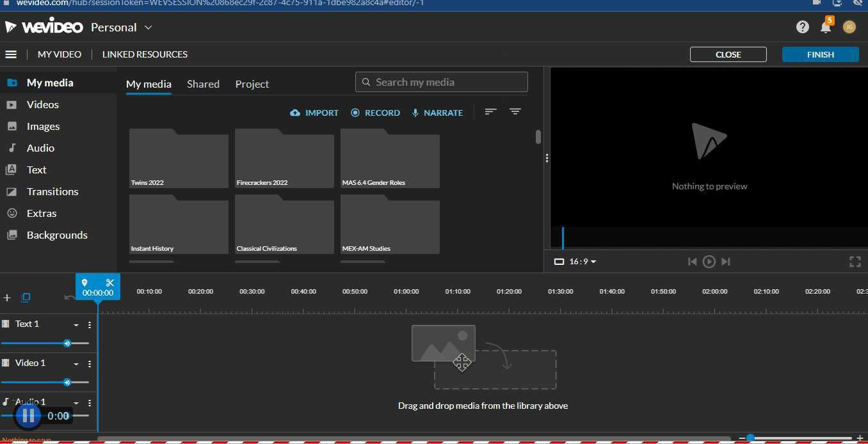Open the Audio 1 track options menu

coord(89,402)
